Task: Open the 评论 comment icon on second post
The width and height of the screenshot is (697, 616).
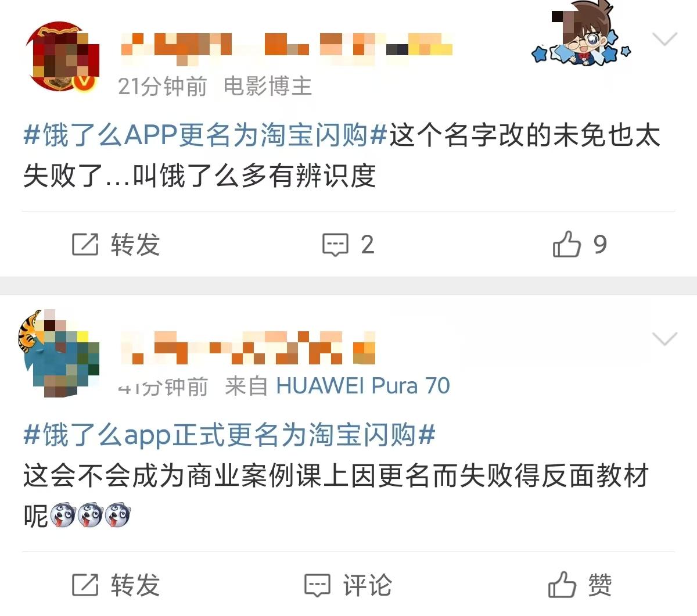Action: (x=318, y=585)
